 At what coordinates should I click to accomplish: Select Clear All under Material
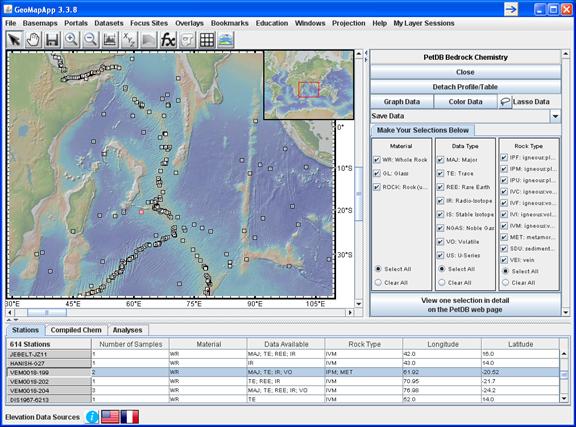(x=378, y=283)
